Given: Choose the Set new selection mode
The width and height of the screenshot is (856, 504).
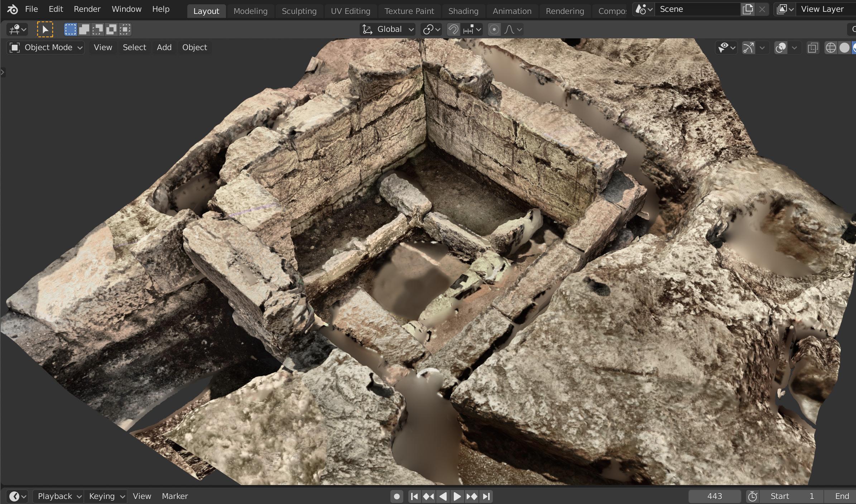Looking at the screenshot, I should pos(71,29).
